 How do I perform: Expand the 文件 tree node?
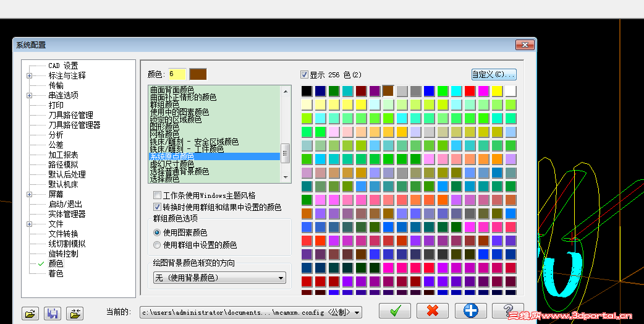pos(29,224)
